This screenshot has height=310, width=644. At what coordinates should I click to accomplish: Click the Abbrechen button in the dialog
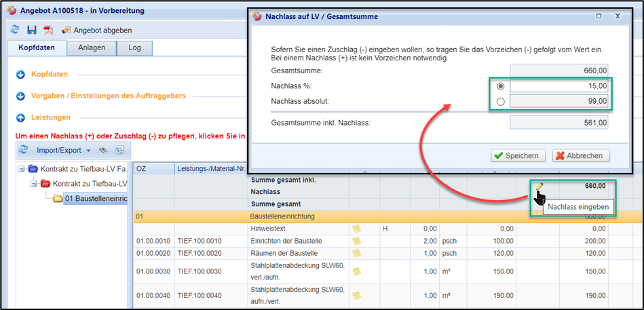(582, 155)
